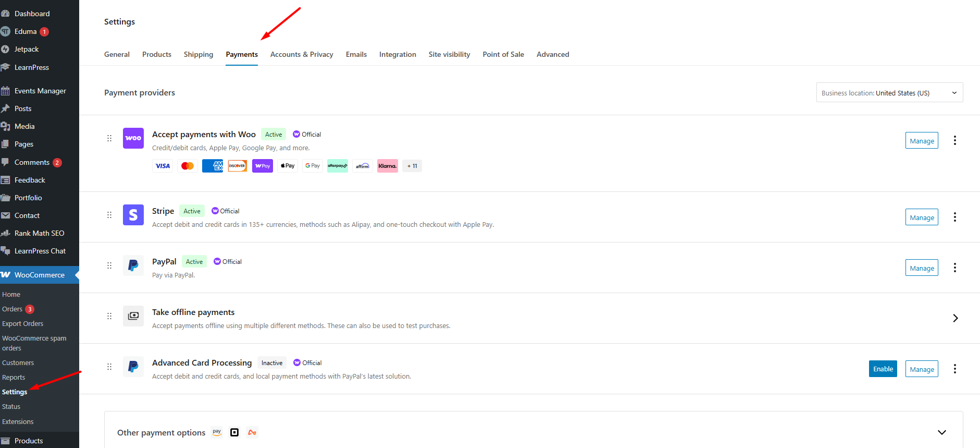
Task: Open the three-dot menu for Advanced Card Processing
Action: click(x=955, y=369)
